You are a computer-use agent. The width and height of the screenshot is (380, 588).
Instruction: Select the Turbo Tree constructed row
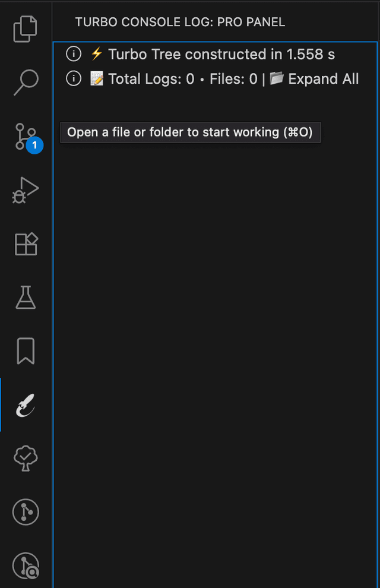coord(221,55)
